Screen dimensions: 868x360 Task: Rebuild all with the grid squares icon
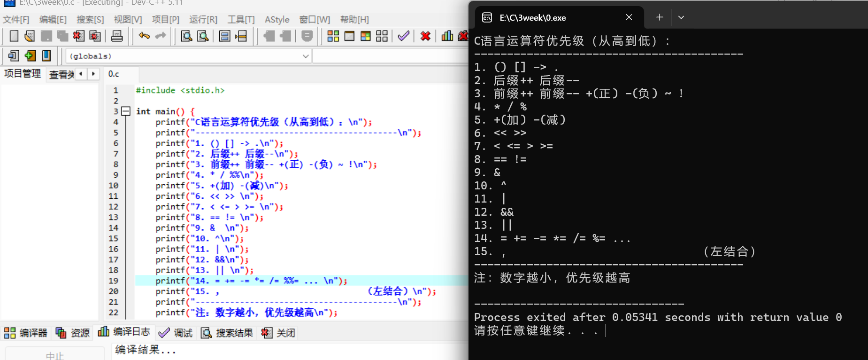click(382, 36)
